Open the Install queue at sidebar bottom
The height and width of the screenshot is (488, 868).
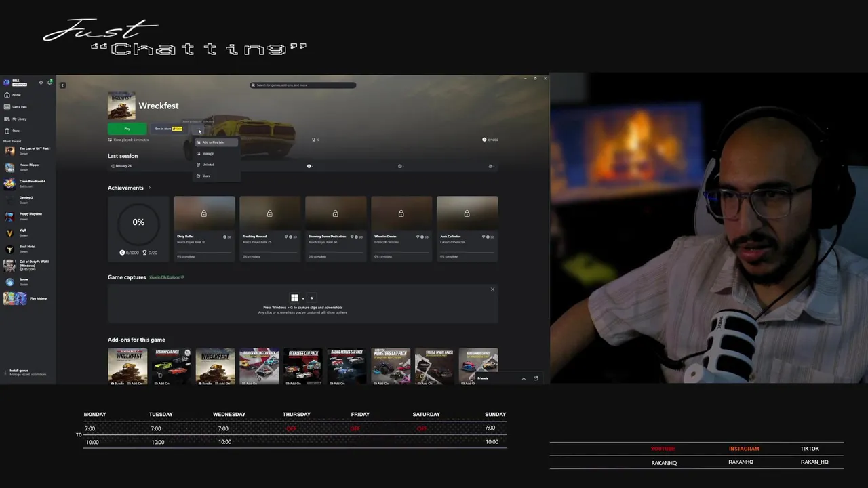(28, 372)
